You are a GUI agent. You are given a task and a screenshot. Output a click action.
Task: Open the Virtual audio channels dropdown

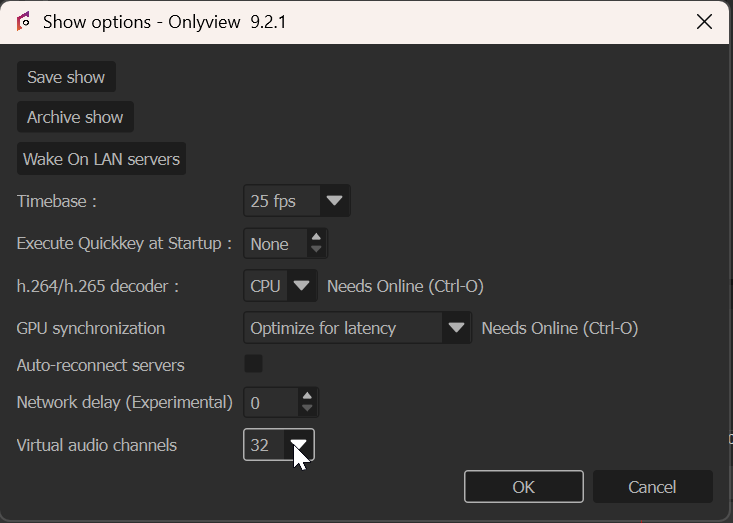point(299,444)
